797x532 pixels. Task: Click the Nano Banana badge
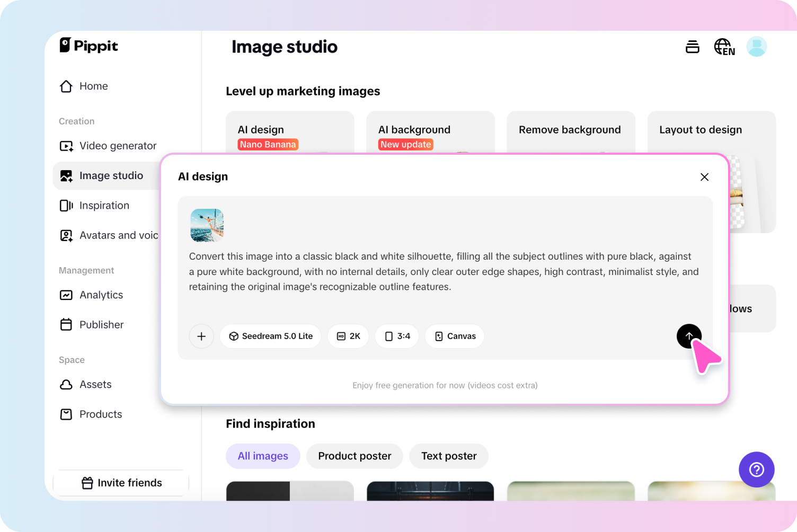click(268, 145)
